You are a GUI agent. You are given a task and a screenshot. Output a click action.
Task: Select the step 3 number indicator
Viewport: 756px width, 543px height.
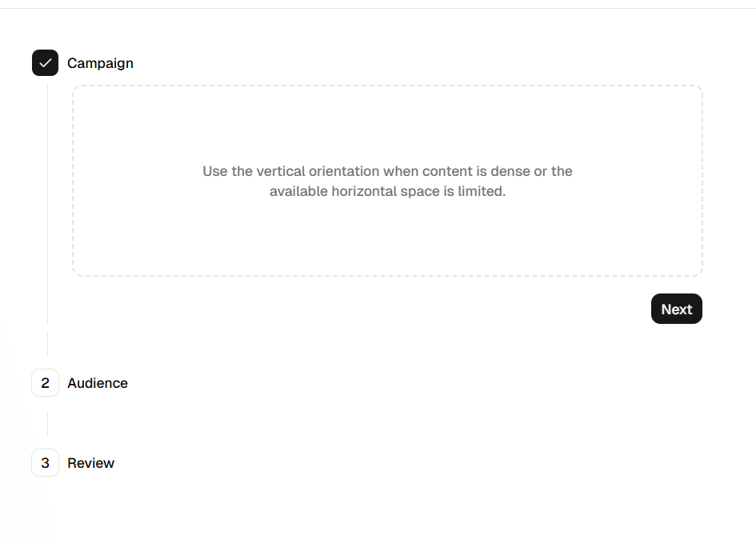pyautogui.click(x=46, y=462)
